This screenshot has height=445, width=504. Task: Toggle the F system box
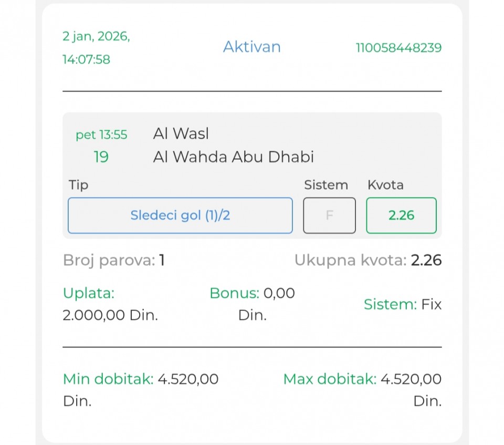pos(329,215)
